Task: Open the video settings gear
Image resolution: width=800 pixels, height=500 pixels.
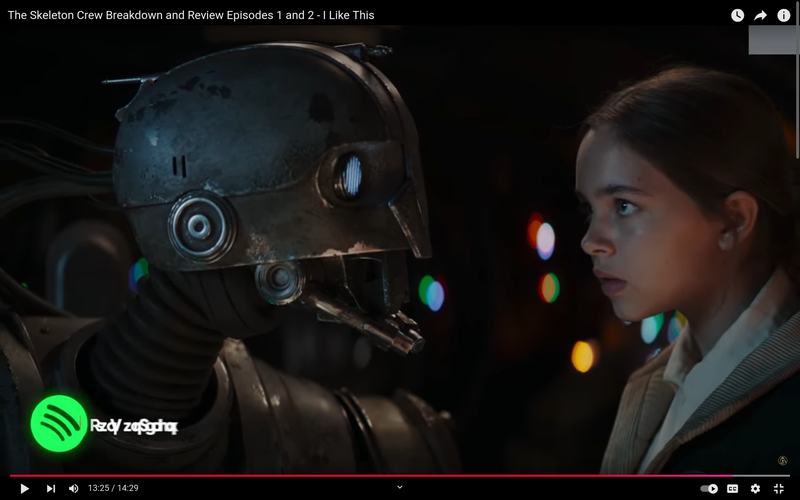Action: pos(755,488)
